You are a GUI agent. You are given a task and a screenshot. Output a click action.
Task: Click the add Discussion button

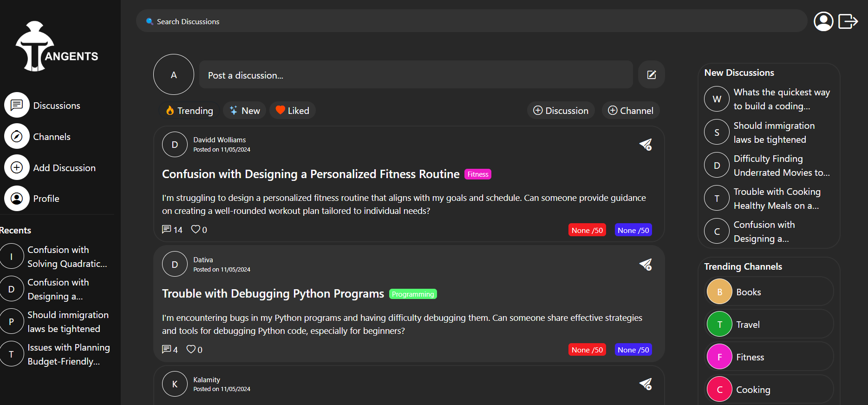(x=561, y=111)
